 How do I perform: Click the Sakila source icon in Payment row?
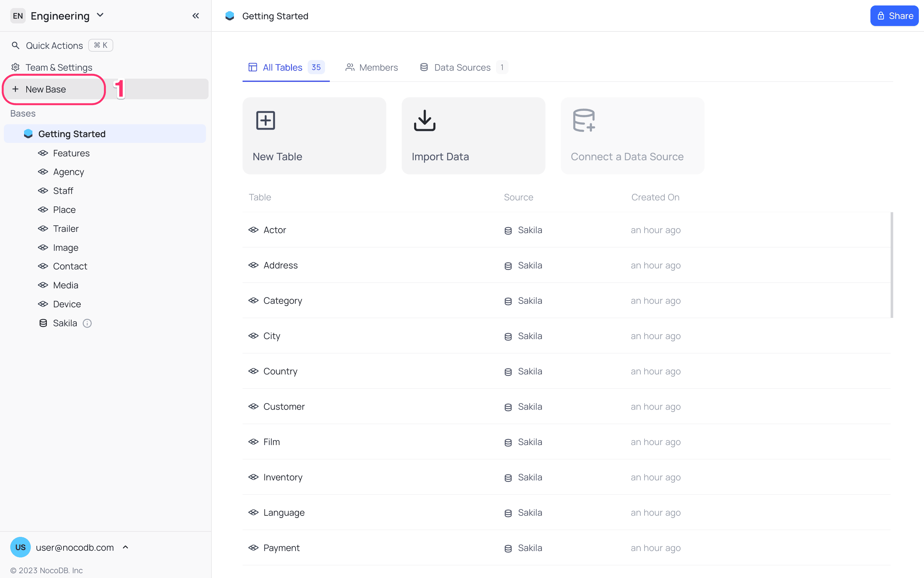coord(508,548)
